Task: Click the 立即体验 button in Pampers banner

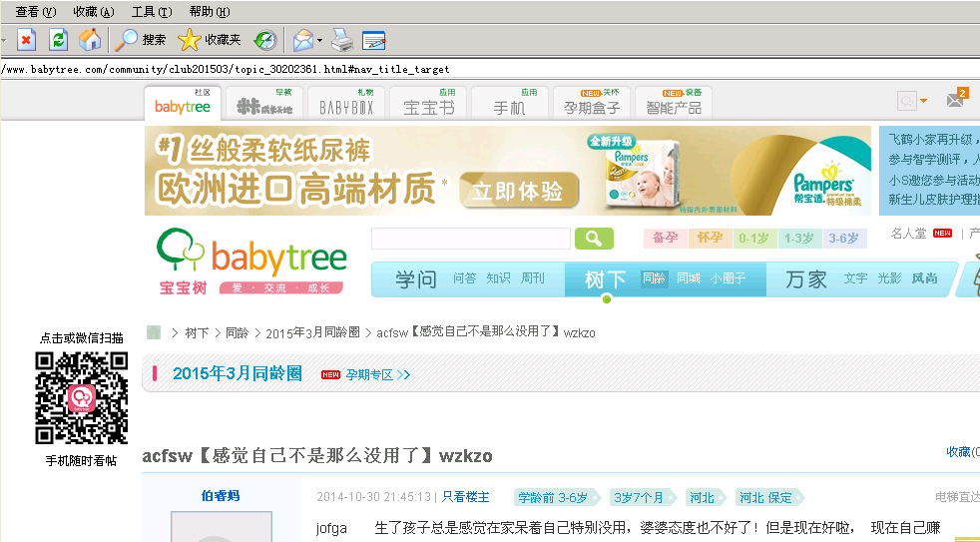Action: (518, 192)
